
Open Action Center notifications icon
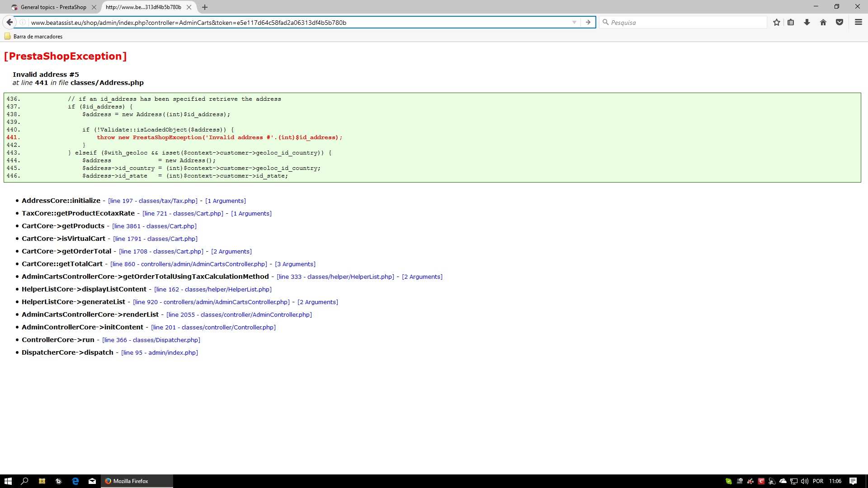pos(853,481)
